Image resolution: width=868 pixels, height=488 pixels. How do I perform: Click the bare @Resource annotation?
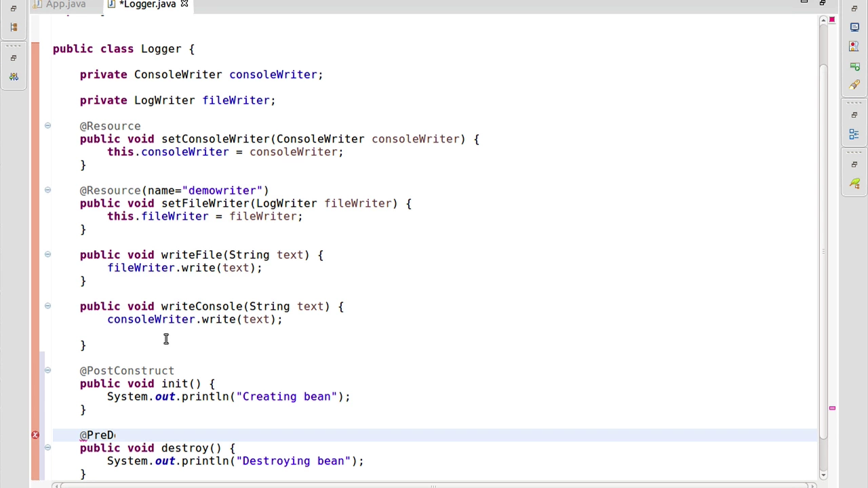pyautogui.click(x=110, y=126)
